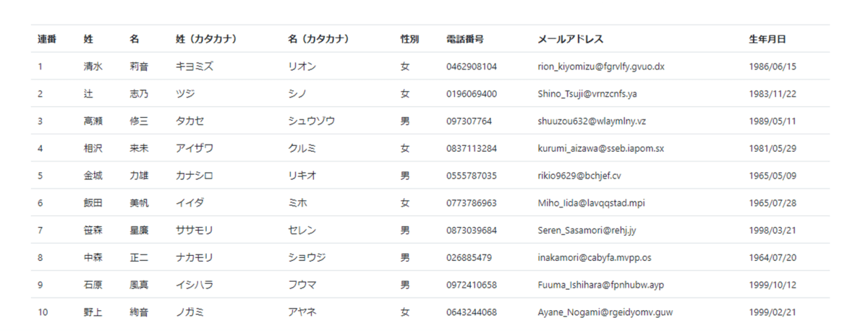Click email Shino_Tsuji@vrnzcnfs.ya
868x331 pixels.
[587, 94]
